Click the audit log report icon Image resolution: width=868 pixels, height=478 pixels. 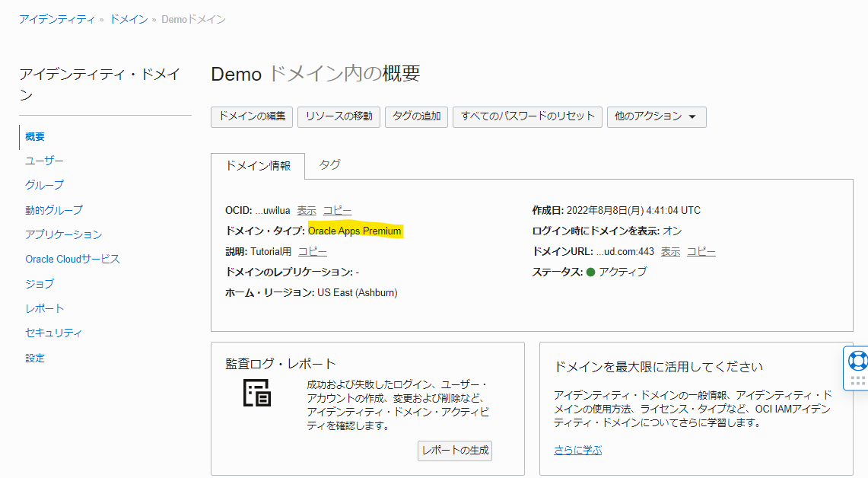[x=257, y=391]
